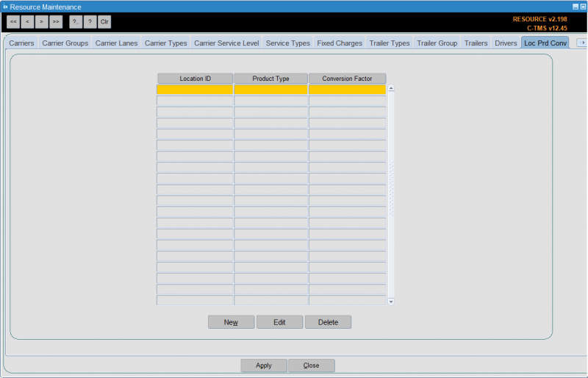This screenshot has width=588, height=378.
Task: Select highlighted Product Type cell in first row
Action: pyautogui.click(x=270, y=89)
